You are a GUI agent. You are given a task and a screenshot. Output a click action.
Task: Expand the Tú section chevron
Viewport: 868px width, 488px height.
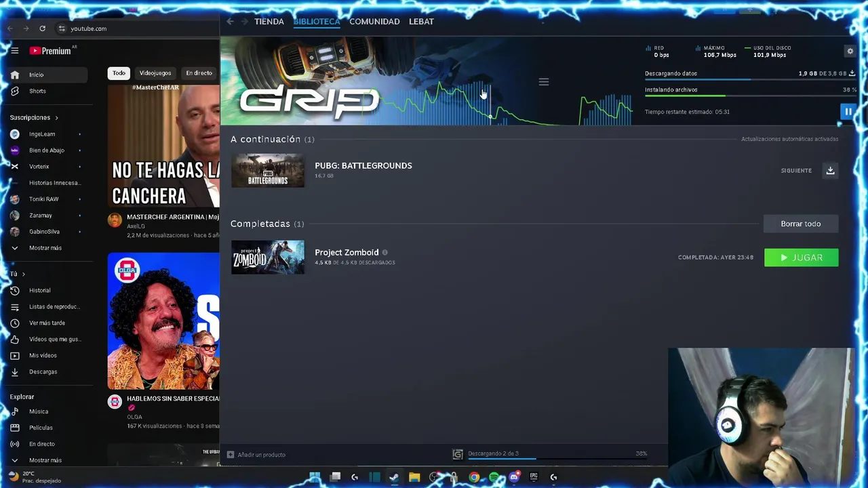click(24, 274)
